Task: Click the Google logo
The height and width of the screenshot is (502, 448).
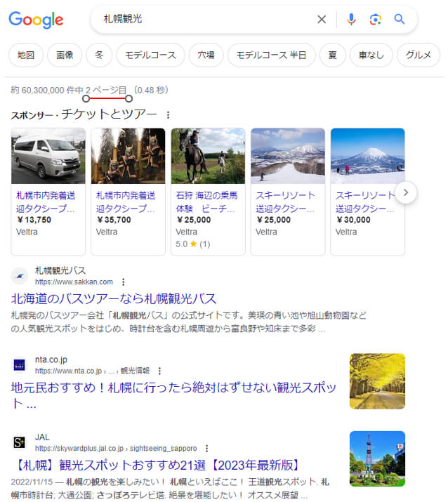Action: [36, 20]
